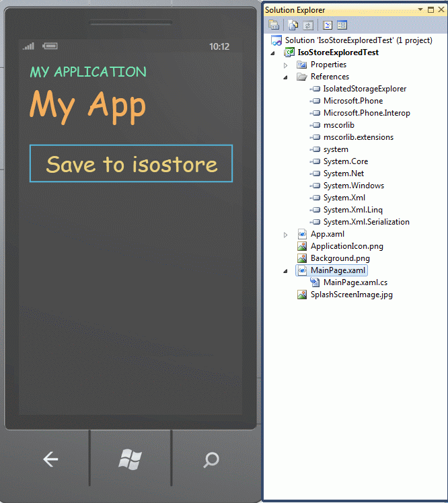Select the MainPage.xaml.cs code-behind file icon
The width and height of the screenshot is (448, 503).
click(x=315, y=282)
